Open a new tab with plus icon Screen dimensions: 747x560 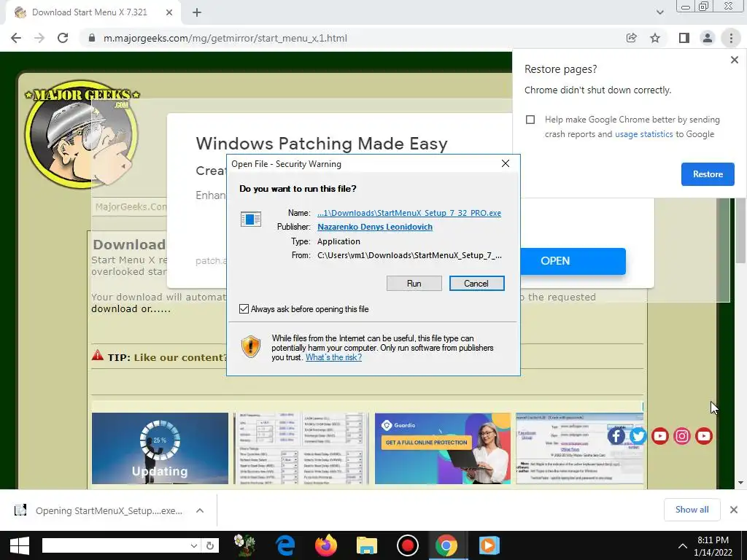click(x=197, y=12)
